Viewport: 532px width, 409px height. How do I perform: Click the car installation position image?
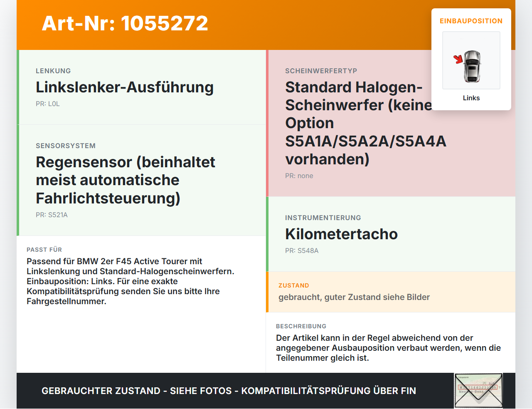[471, 60]
